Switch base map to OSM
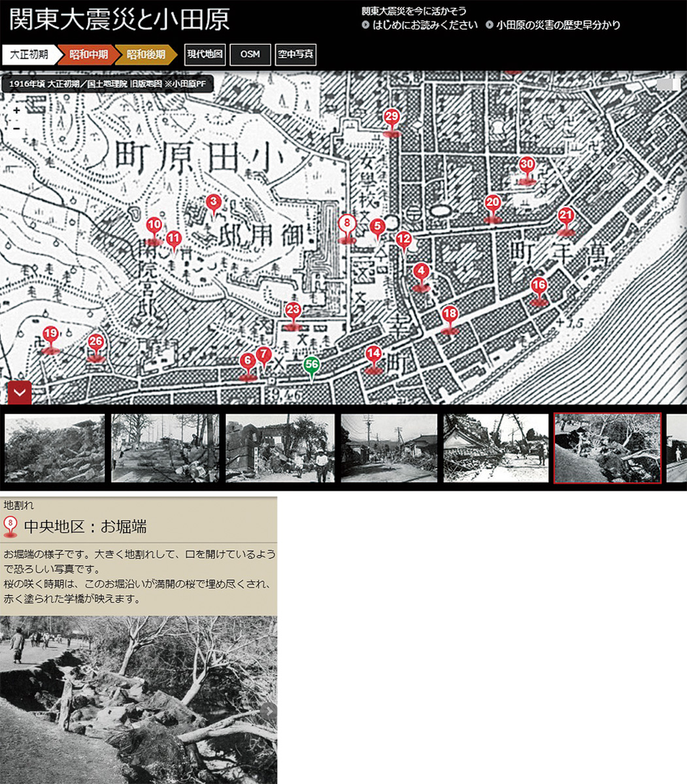This screenshot has height=784, width=687. (x=250, y=55)
